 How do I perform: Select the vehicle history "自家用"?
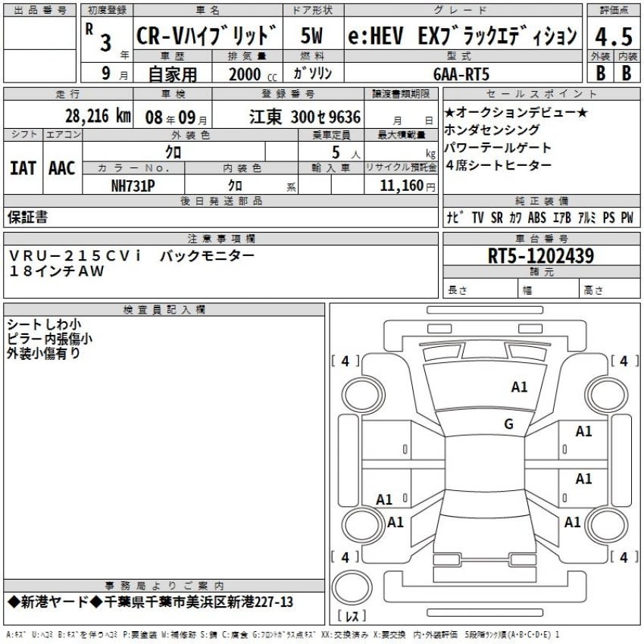[173, 74]
